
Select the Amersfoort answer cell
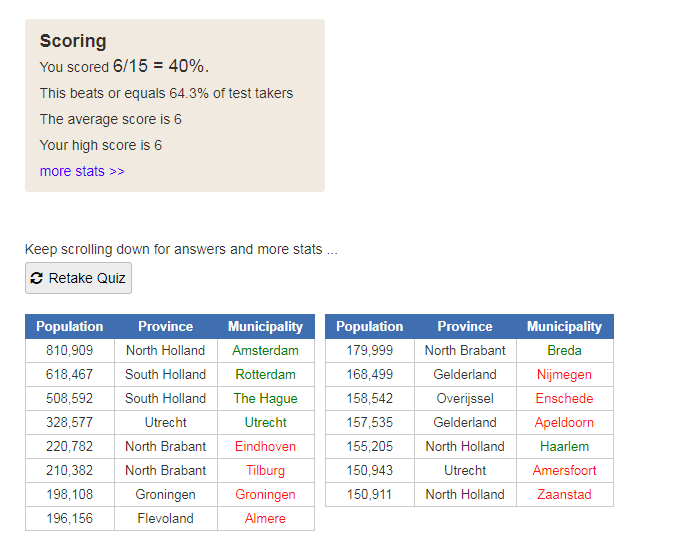click(x=565, y=471)
